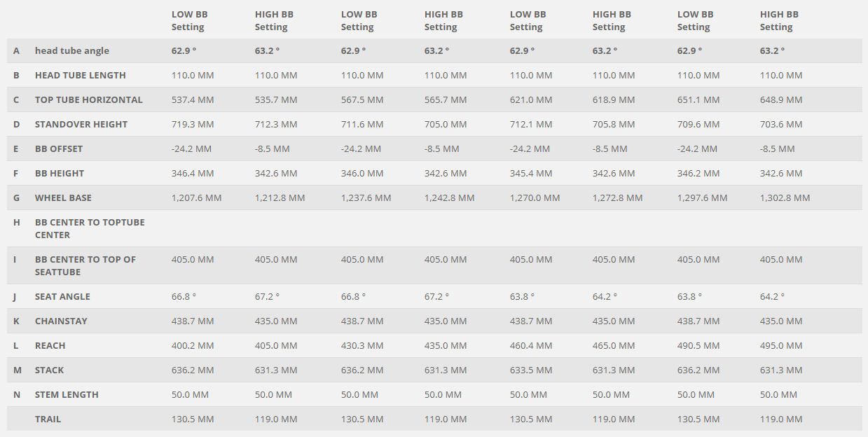Click the REACH row label

[x=50, y=346]
